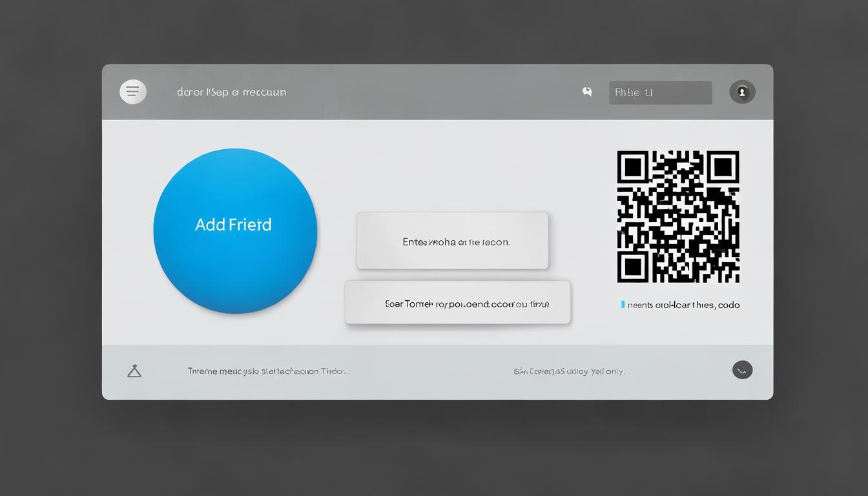This screenshot has height=496, width=868.
Task: Open the hamburger menu in the header
Action: click(133, 92)
